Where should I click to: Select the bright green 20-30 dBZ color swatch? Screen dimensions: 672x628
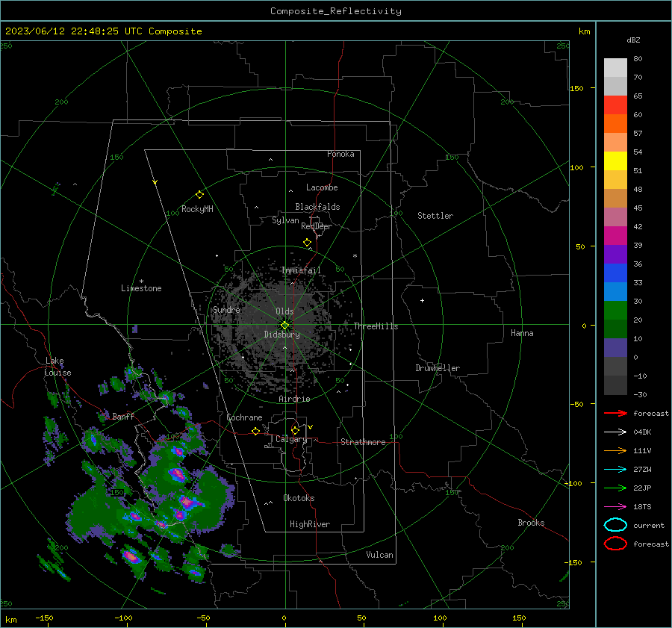tap(615, 311)
